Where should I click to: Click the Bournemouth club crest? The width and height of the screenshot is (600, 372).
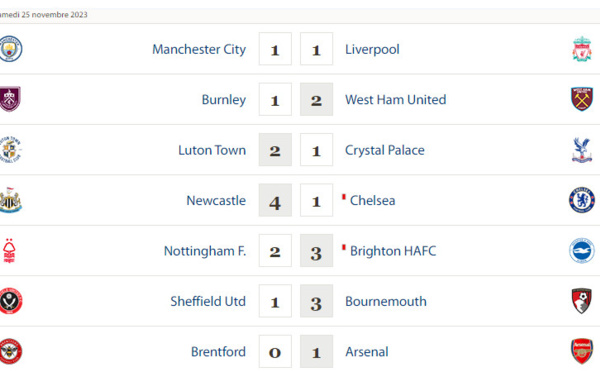582,301
